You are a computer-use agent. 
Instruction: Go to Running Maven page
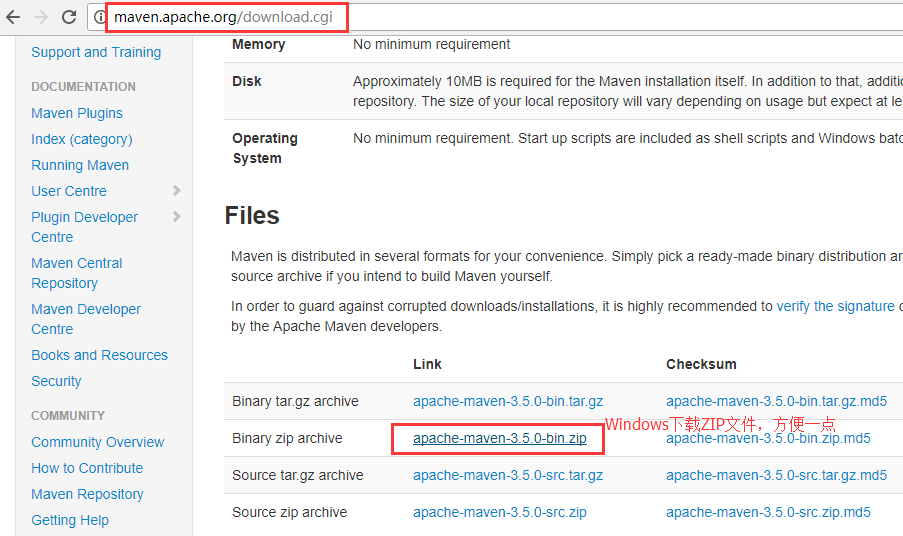80,165
